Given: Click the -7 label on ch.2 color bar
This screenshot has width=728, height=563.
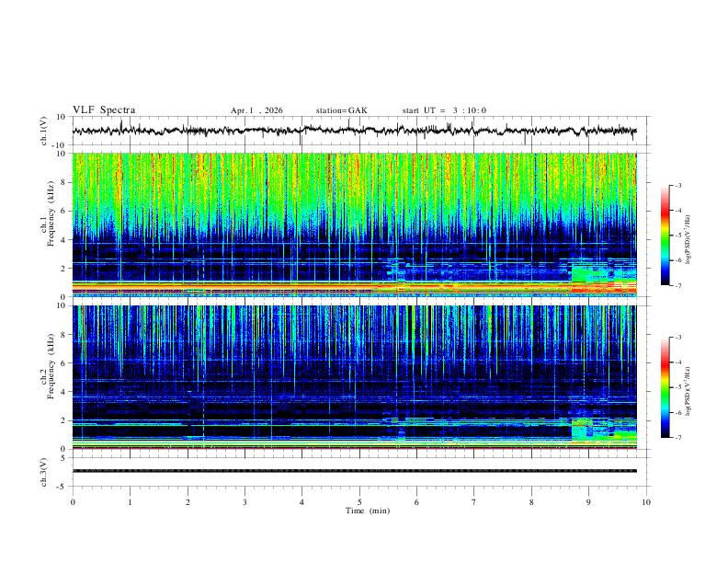Looking at the screenshot, I should click(x=677, y=438).
